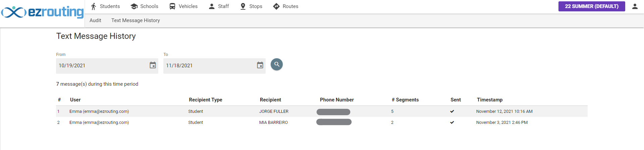Click the diamond arrow Routes icon
Screen dimensions: 644x150
tap(276, 6)
